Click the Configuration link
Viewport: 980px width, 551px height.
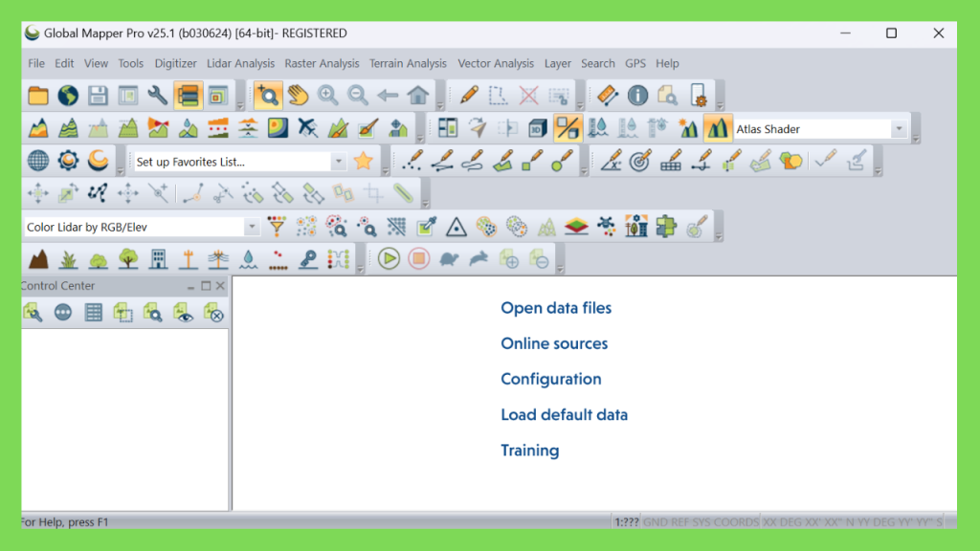tap(551, 379)
